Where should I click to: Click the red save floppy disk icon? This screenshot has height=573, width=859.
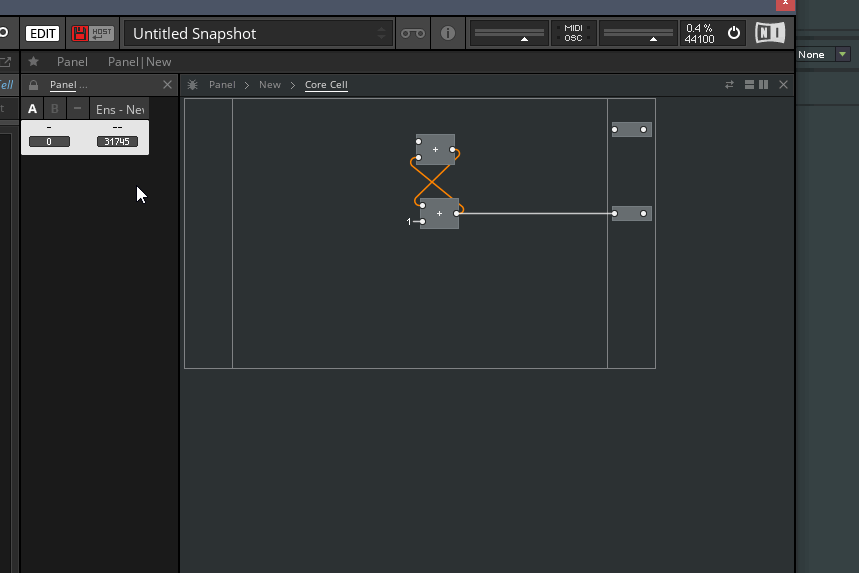pos(80,33)
